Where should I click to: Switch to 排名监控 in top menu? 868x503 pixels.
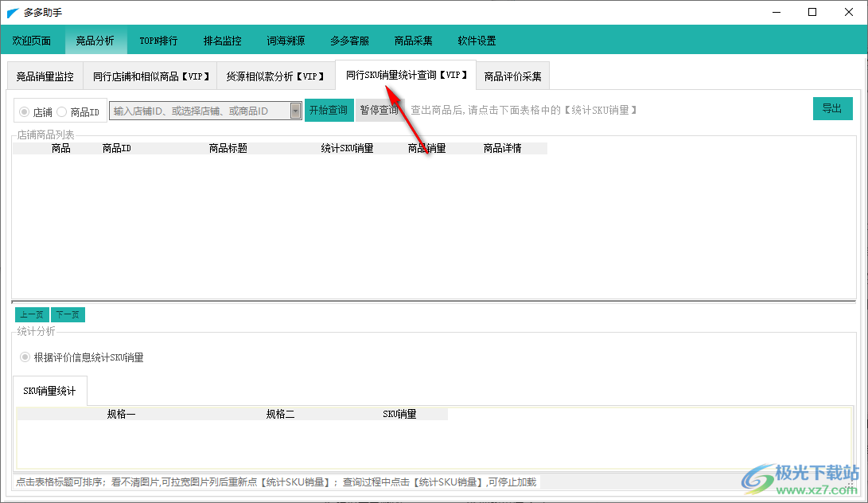222,41
